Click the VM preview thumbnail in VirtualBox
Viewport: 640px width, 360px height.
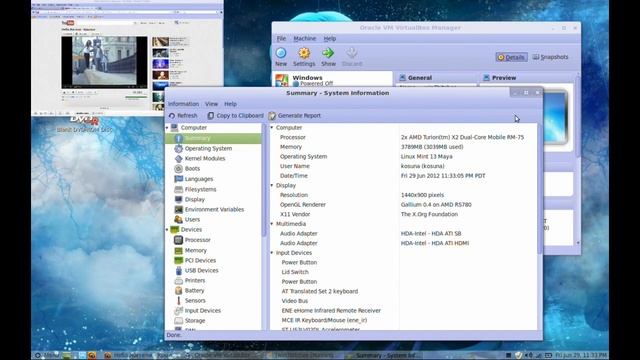tap(555, 118)
